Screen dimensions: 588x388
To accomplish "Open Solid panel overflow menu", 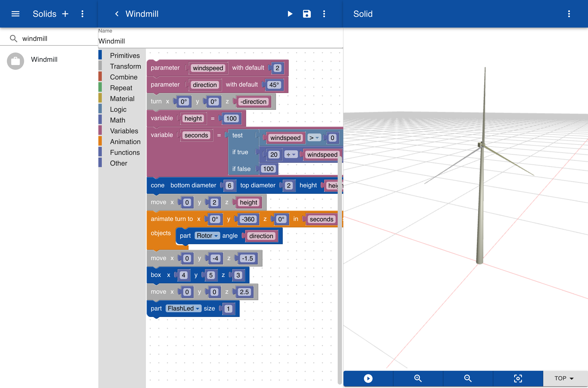I will pos(569,14).
